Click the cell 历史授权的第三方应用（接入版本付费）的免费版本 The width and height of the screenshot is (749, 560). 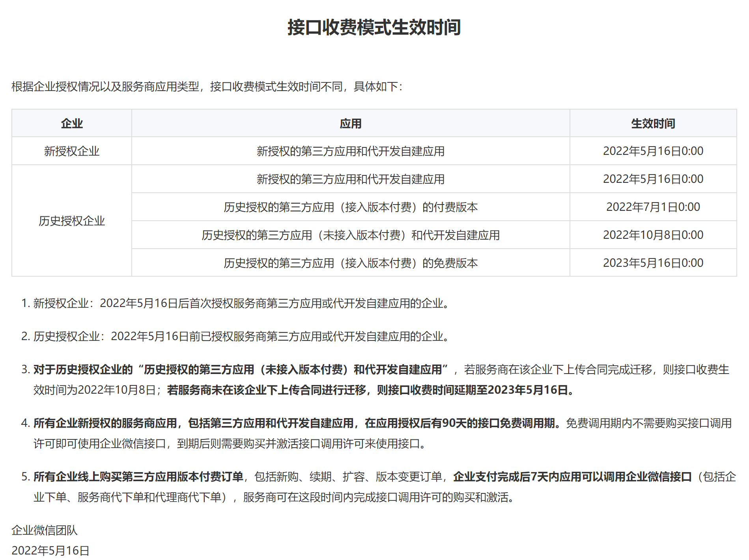(351, 263)
